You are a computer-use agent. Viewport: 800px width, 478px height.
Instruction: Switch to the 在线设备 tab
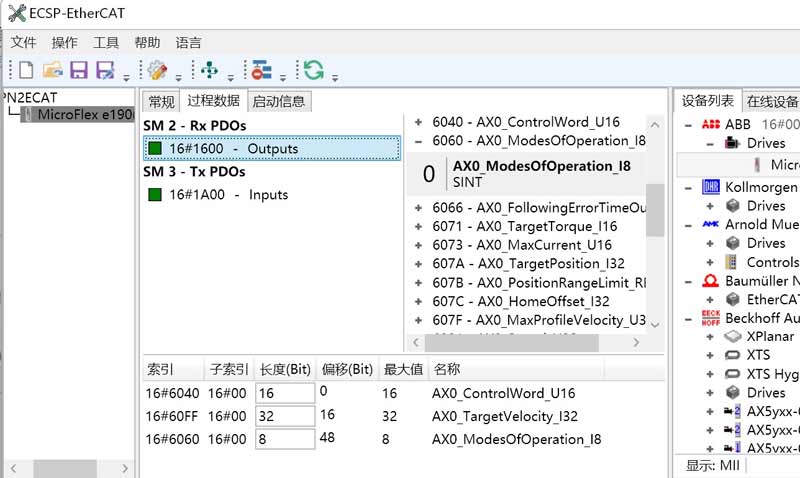772,101
